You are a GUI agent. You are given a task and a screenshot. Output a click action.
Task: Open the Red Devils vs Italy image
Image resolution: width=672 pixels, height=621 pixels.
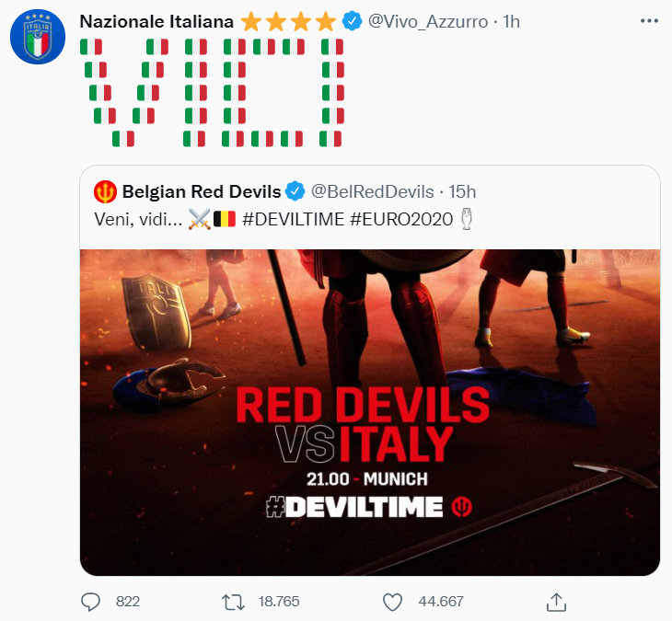click(x=369, y=411)
